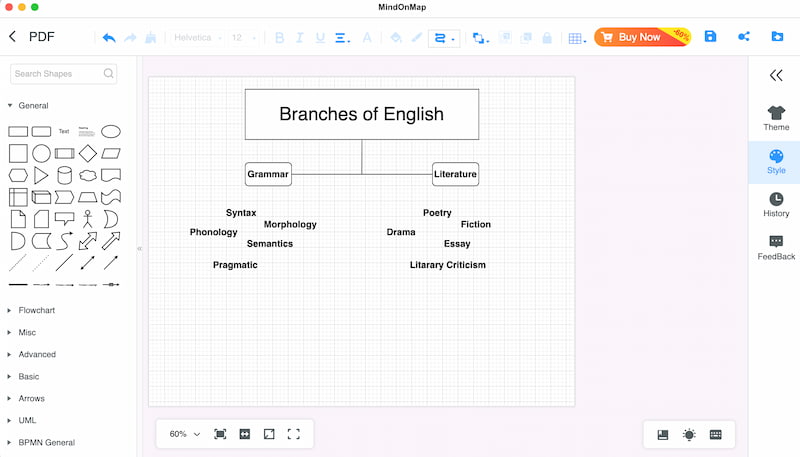Select the cloud shape
Screen dimensions: 800x457
88,175
